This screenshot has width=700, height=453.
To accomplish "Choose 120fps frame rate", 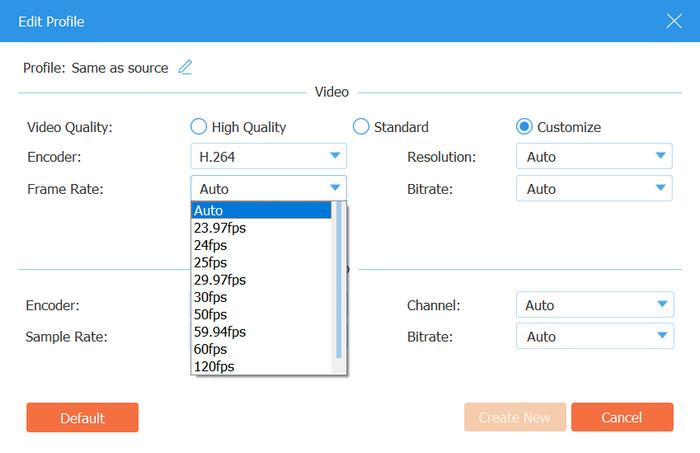I will coord(262,366).
